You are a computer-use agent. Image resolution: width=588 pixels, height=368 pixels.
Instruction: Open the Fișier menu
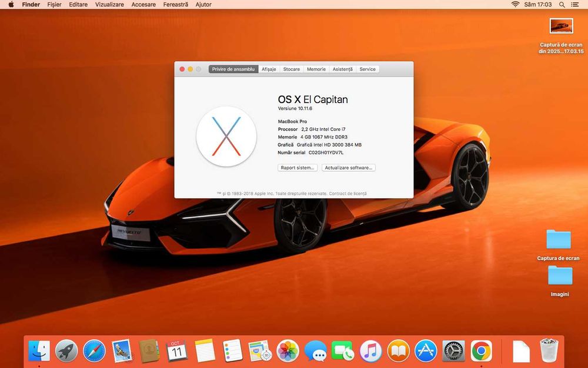click(54, 5)
